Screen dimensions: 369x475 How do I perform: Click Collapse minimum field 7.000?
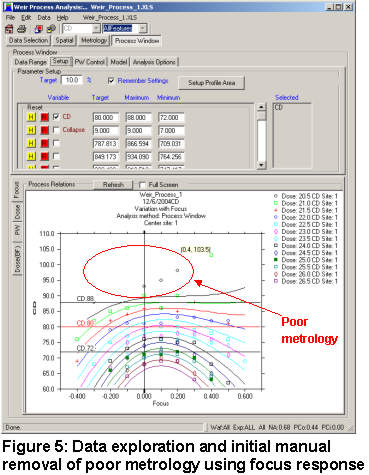point(171,130)
